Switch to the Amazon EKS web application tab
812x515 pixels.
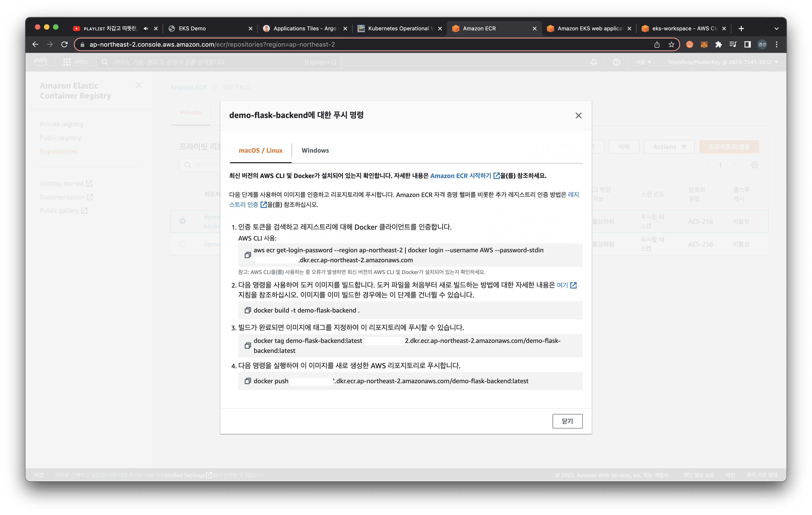590,29
